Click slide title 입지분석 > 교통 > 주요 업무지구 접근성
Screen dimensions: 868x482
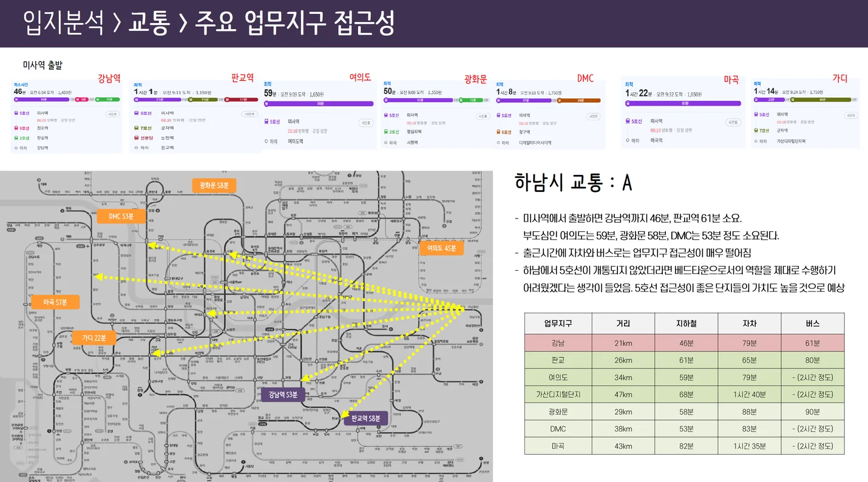tap(209, 24)
